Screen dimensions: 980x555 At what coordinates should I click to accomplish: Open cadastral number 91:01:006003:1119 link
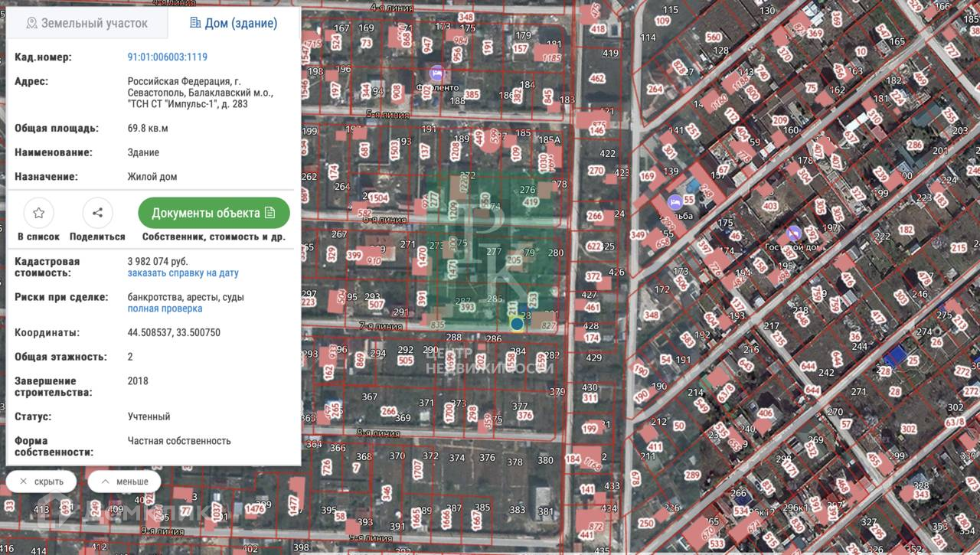click(x=167, y=57)
